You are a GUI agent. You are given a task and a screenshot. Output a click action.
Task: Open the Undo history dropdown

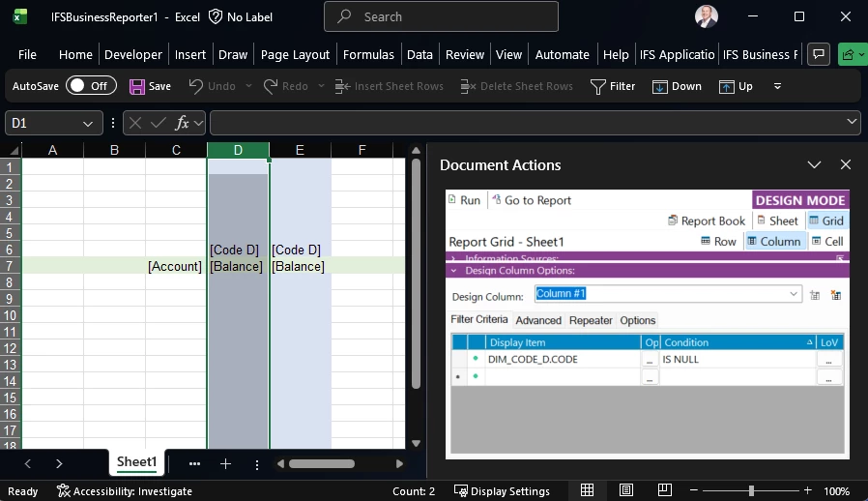coord(248,86)
